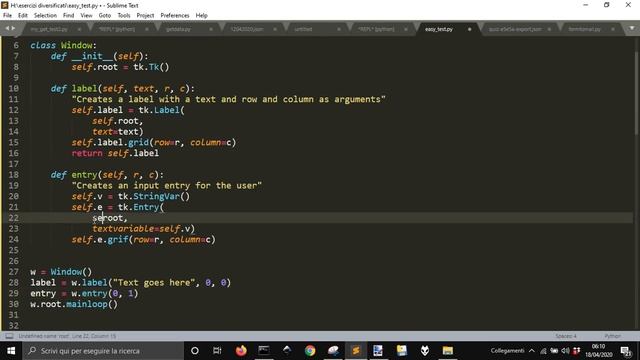
Task: Click 'Entry' on line 21
Action: tap(146, 207)
